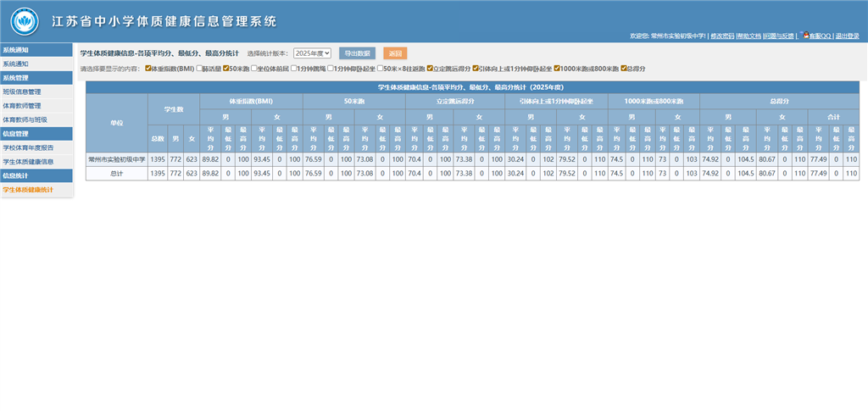This screenshot has width=868, height=411.
Task: Go to 学校体育年度报告 page
Action: [27, 147]
